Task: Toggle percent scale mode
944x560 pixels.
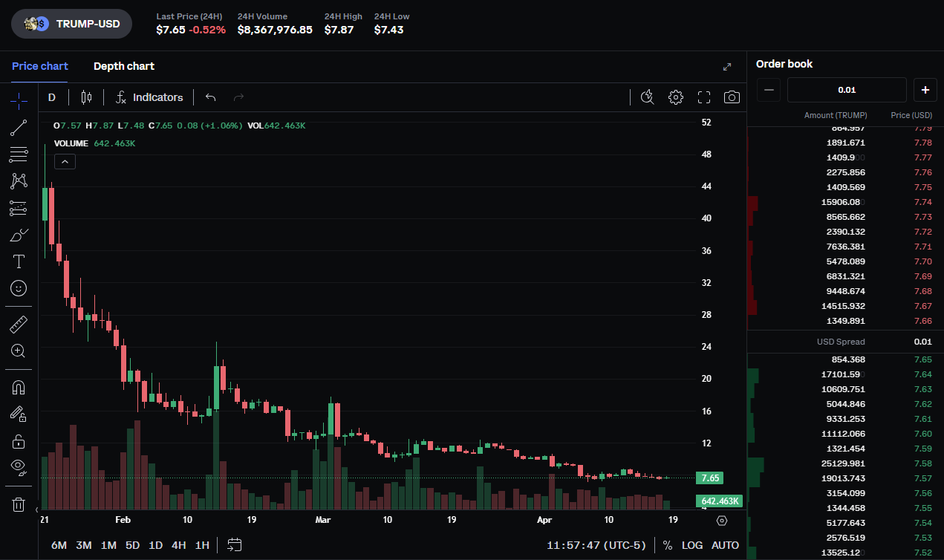Action: (x=668, y=545)
